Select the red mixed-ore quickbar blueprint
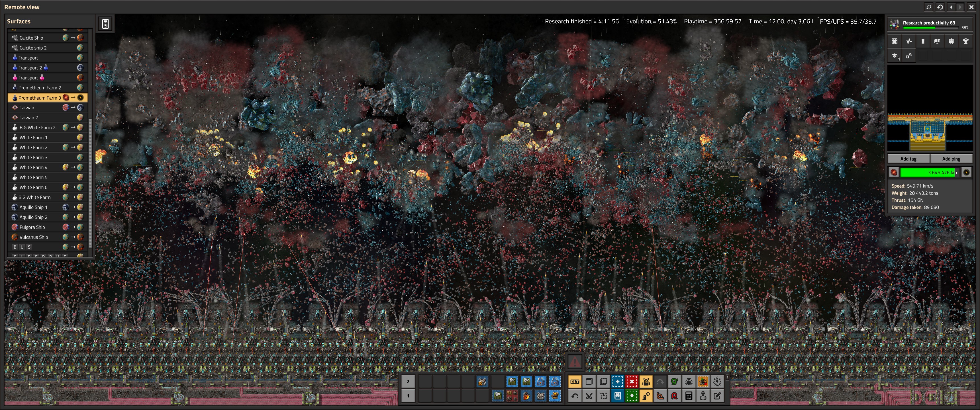The image size is (980, 410). 512,396
